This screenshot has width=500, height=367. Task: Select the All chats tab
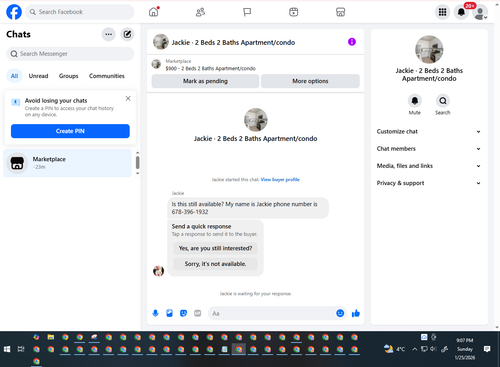(x=14, y=76)
